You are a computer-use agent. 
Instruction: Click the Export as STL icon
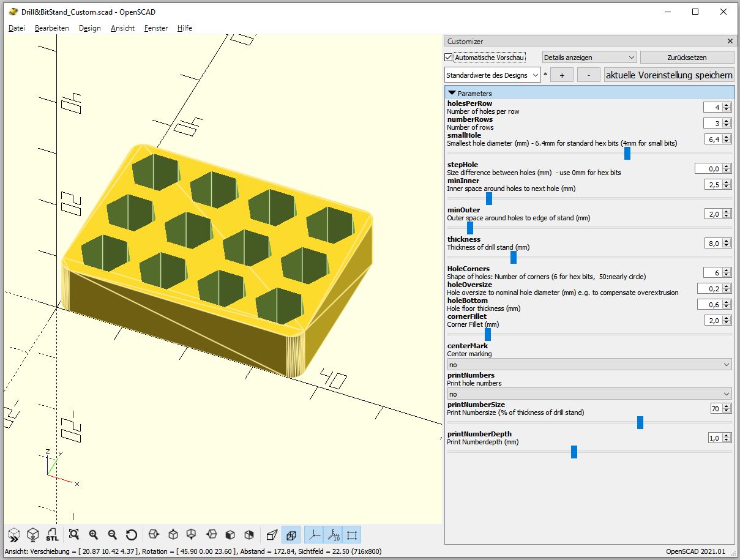pyautogui.click(x=52, y=534)
